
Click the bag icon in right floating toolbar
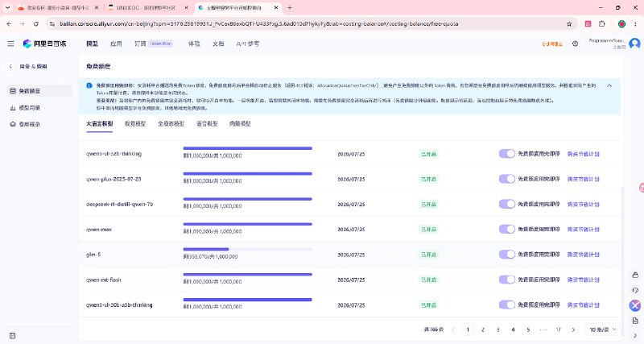click(635, 275)
